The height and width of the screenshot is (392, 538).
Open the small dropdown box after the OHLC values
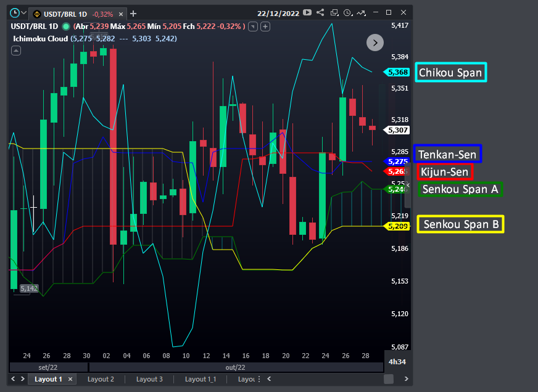(x=253, y=27)
